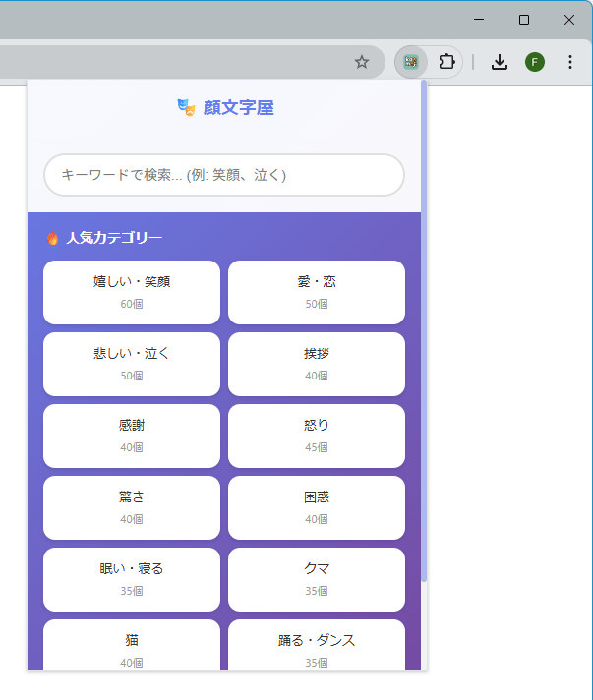Choose the 困惑 category
593x700 pixels.
tap(317, 507)
